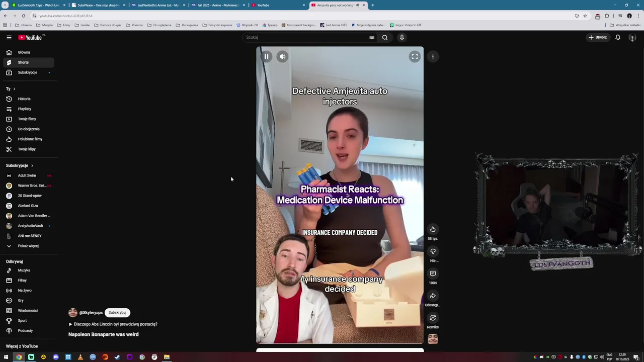
Task: Expand the Subskrypcje section header chevron
Action: click(x=32, y=165)
